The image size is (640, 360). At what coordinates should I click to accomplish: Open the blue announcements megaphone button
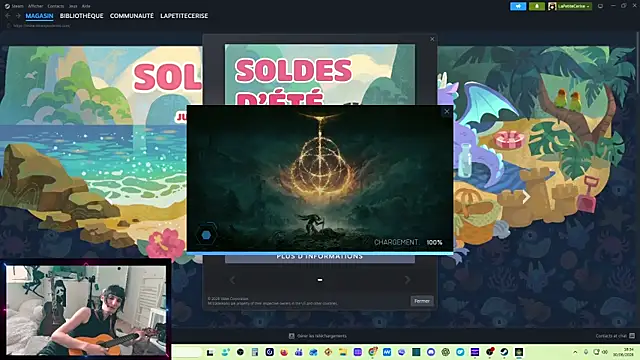tap(518, 6)
